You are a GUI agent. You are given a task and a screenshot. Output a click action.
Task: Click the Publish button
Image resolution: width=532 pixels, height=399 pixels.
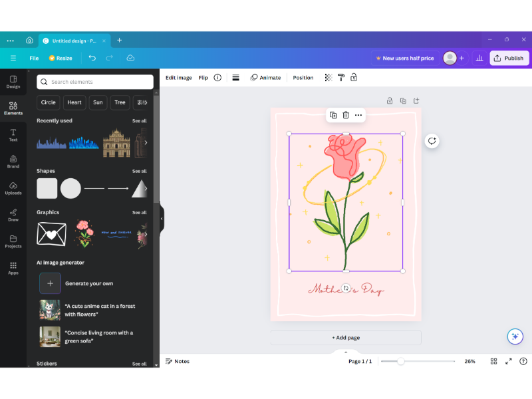point(509,59)
